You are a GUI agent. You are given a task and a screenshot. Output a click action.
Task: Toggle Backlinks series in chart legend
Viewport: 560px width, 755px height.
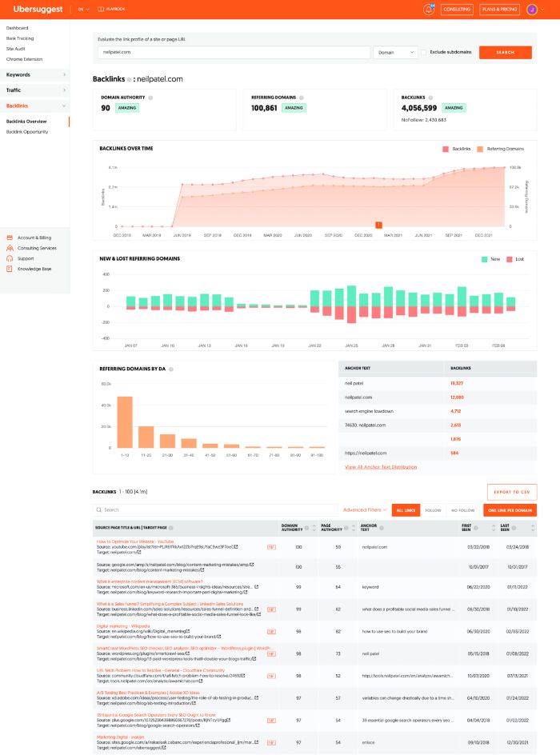point(457,149)
